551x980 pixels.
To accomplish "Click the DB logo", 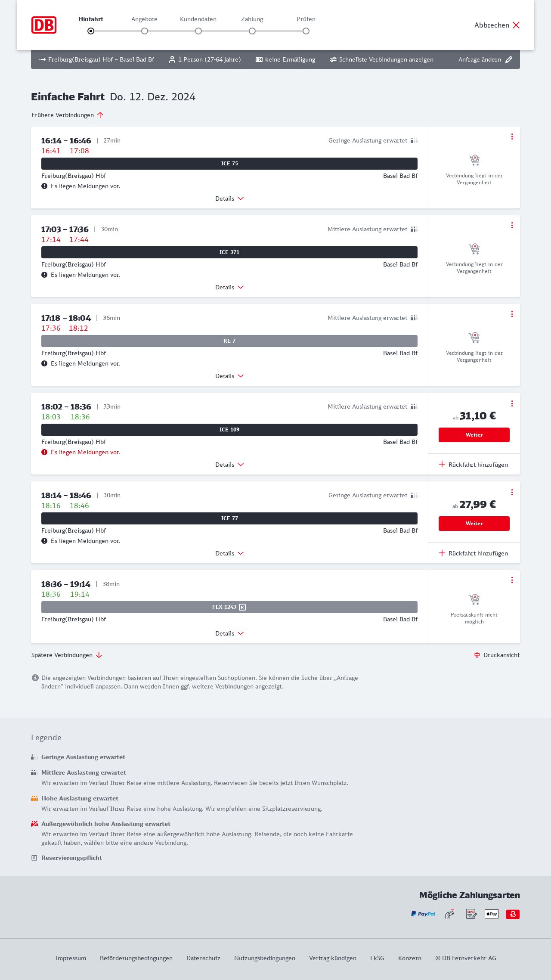I will [44, 25].
